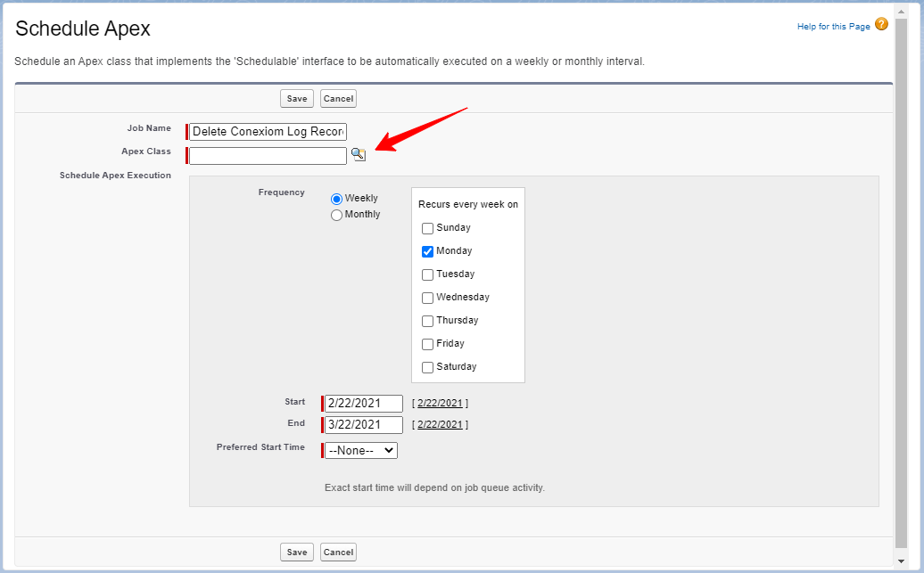
Task: Open the Apex Class lookup magnifier icon
Action: (x=359, y=154)
